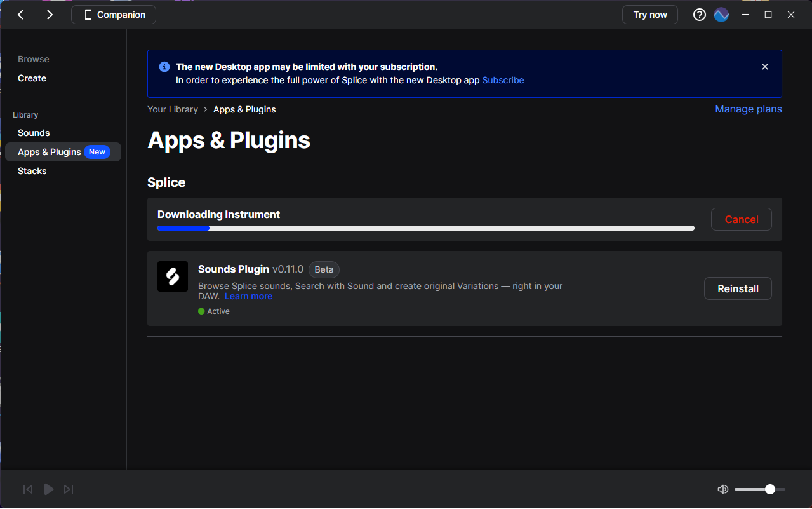The height and width of the screenshot is (509, 812).
Task: Click the Downloading Instrument label
Action: [218, 214]
